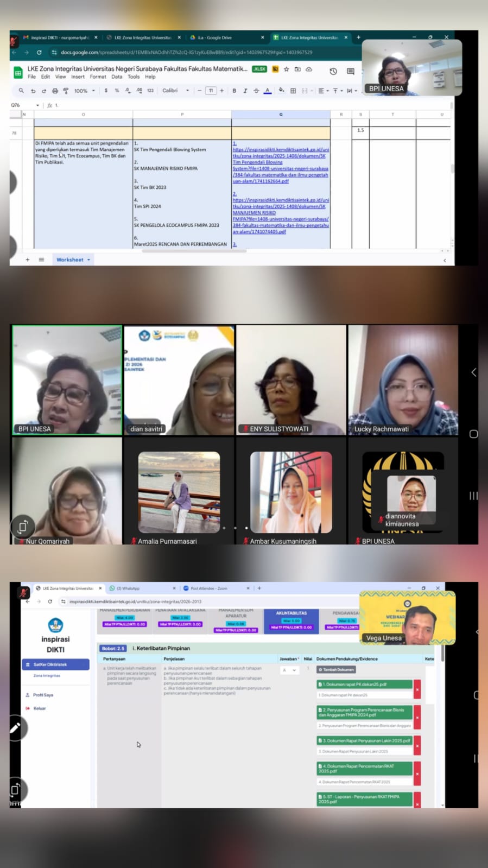Remove Dokumen rapat PK dekan25.pdf with red X

417,689
